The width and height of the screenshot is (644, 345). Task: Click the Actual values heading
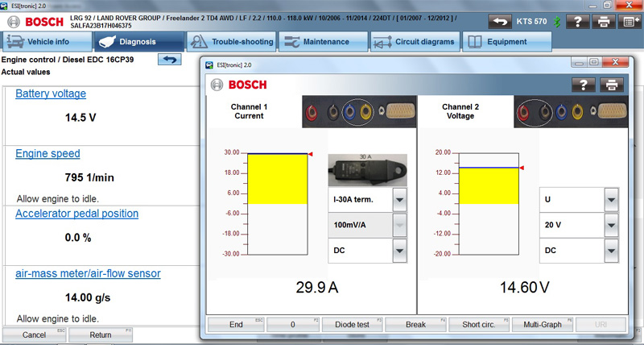pos(26,72)
